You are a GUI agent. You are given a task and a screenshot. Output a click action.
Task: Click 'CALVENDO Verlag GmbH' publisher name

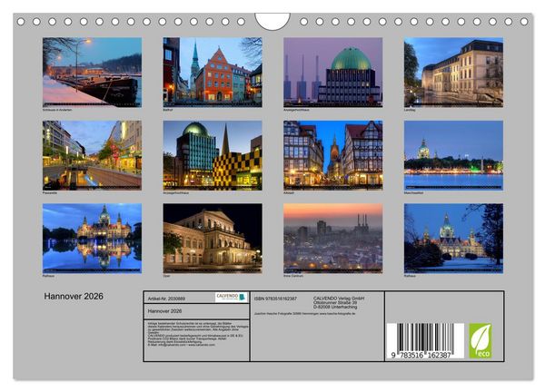[x=339, y=299]
